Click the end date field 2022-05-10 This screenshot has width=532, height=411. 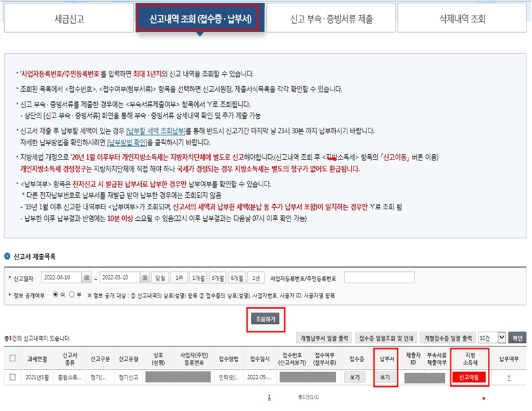click(119, 277)
